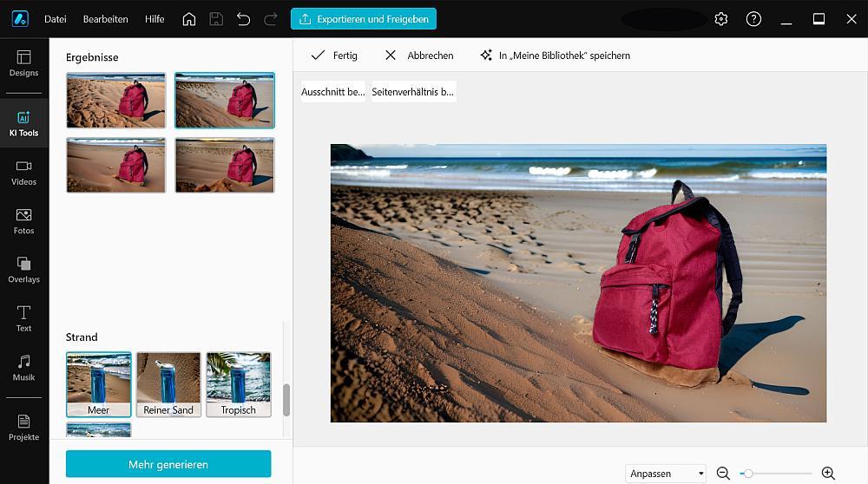Viewport: 868px width, 484px height.
Task: Click the Seitenverhältnis b... button
Action: (413, 92)
